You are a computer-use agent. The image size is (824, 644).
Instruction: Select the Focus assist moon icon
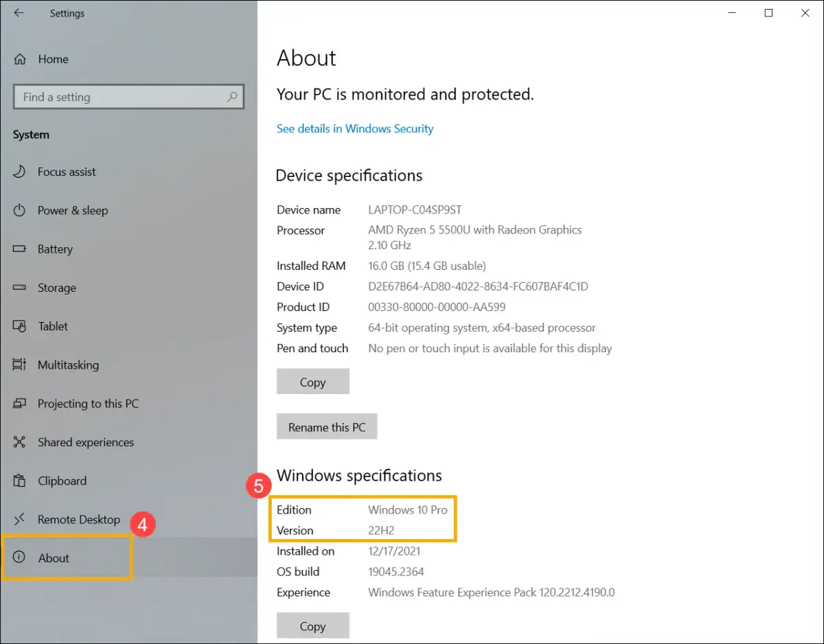20,172
